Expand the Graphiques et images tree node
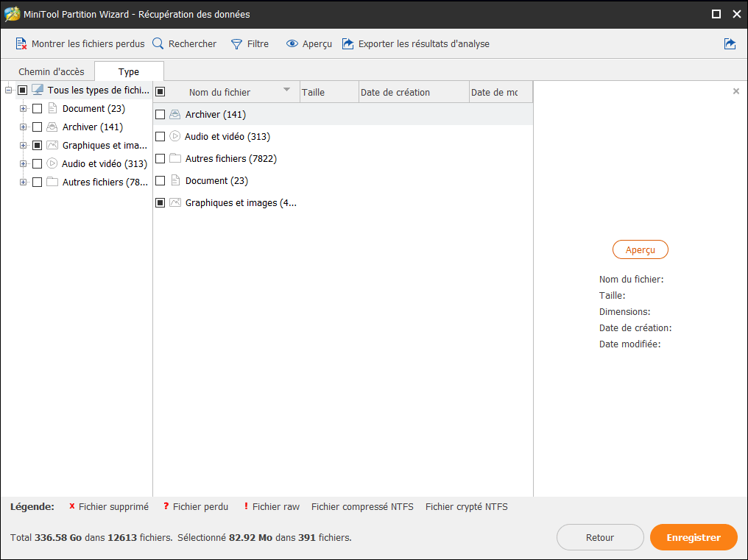 23,146
